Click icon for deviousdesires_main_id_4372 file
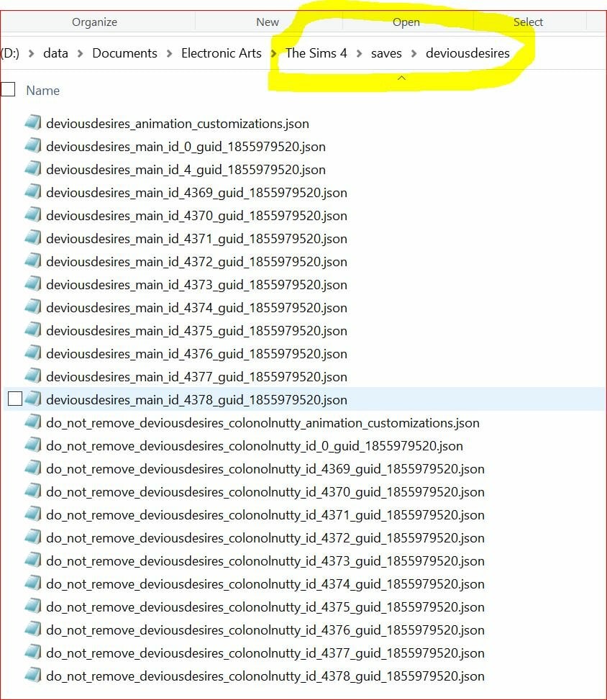 [33, 260]
